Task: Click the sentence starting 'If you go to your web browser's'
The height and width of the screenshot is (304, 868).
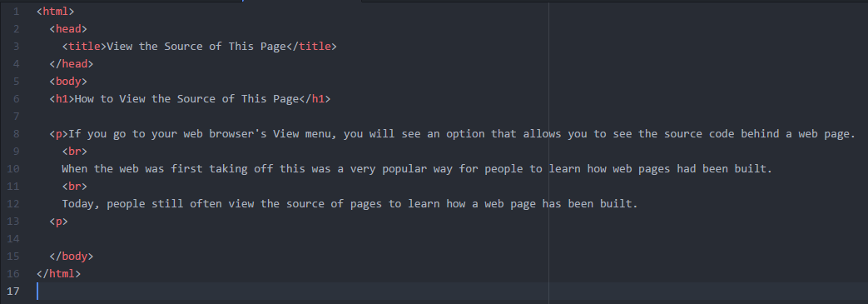Action: [x=462, y=134]
